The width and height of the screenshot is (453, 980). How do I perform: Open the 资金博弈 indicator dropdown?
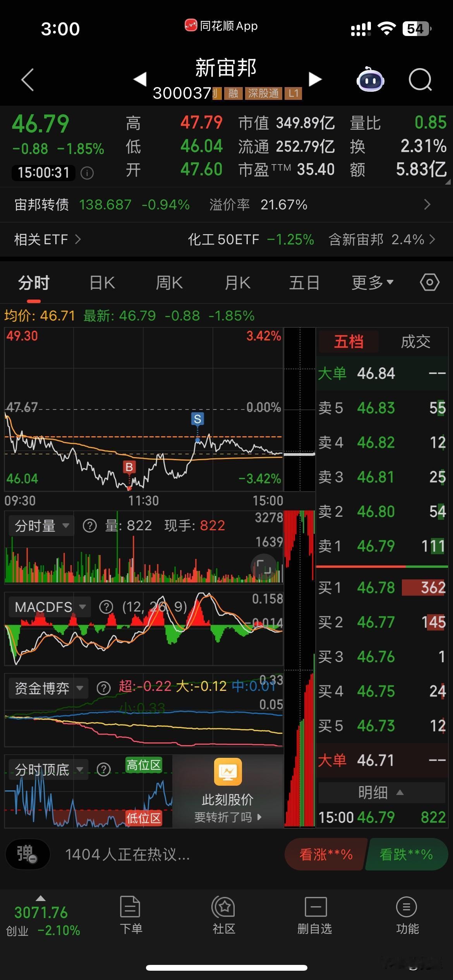[x=48, y=688]
